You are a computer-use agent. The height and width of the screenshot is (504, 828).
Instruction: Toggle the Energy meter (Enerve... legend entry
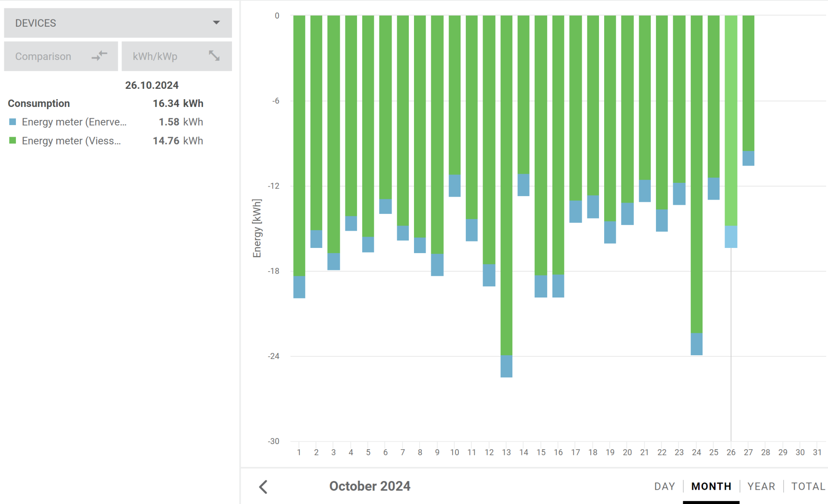point(74,122)
